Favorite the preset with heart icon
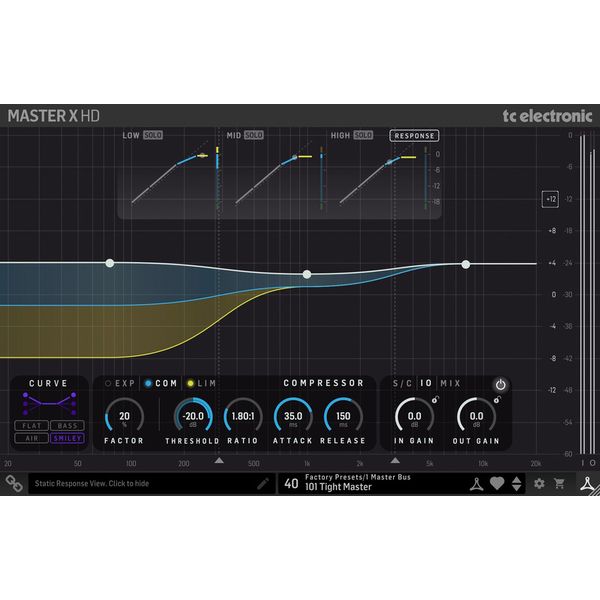This screenshot has height=600, width=600. [497, 484]
